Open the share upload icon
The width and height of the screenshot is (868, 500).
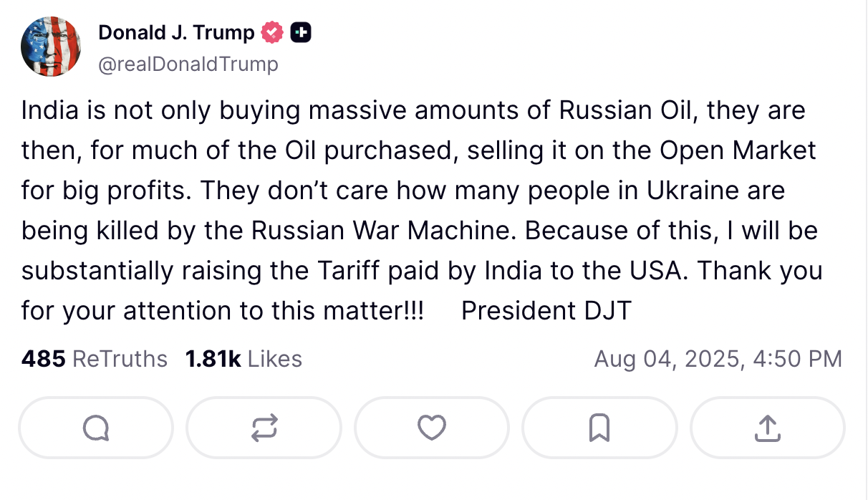pos(767,428)
